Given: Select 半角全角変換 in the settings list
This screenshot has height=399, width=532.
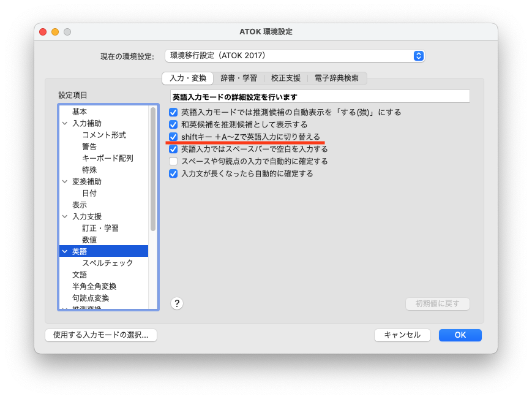Looking at the screenshot, I should coord(104,286).
